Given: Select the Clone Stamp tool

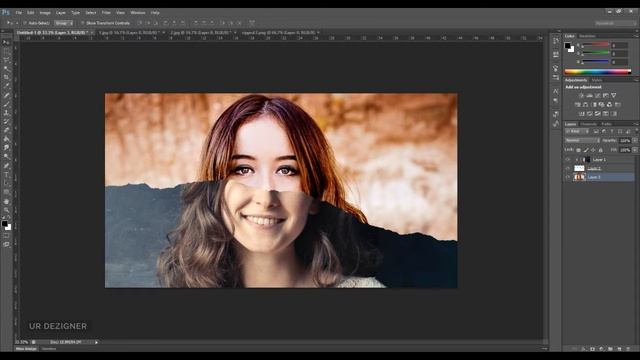Looking at the screenshot, I should (6, 113).
